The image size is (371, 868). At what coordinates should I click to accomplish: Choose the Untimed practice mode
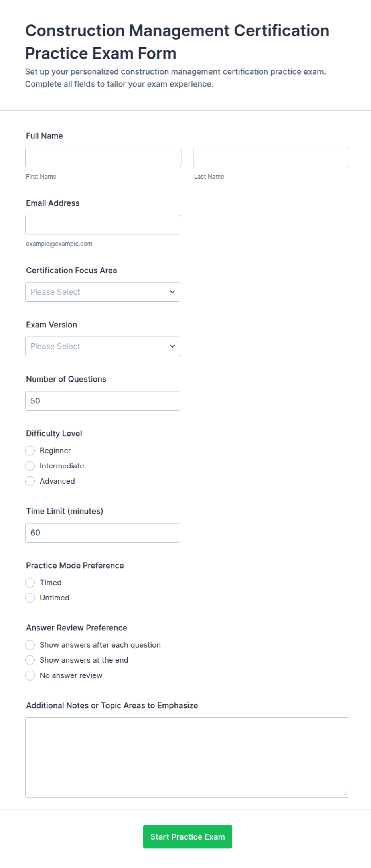(30, 598)
